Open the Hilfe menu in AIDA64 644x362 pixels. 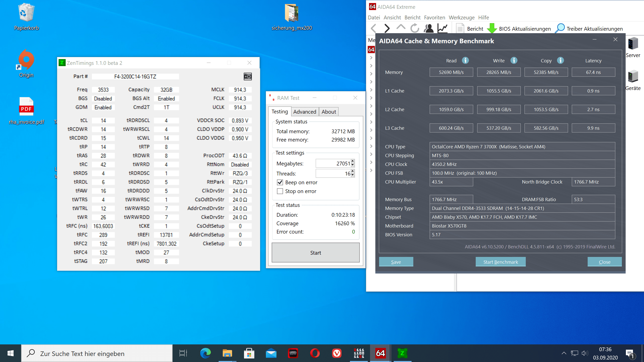[x=484, y=18]
